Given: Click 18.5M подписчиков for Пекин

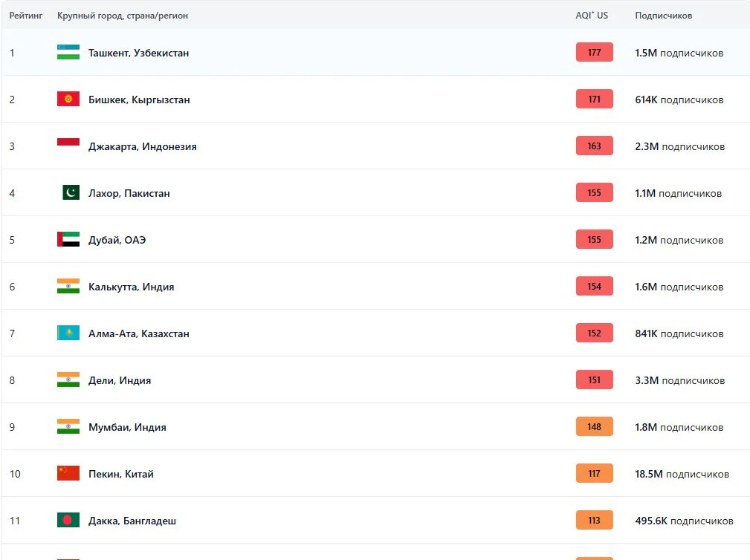Looking at the screenshot, I should [x=682, y=474].
